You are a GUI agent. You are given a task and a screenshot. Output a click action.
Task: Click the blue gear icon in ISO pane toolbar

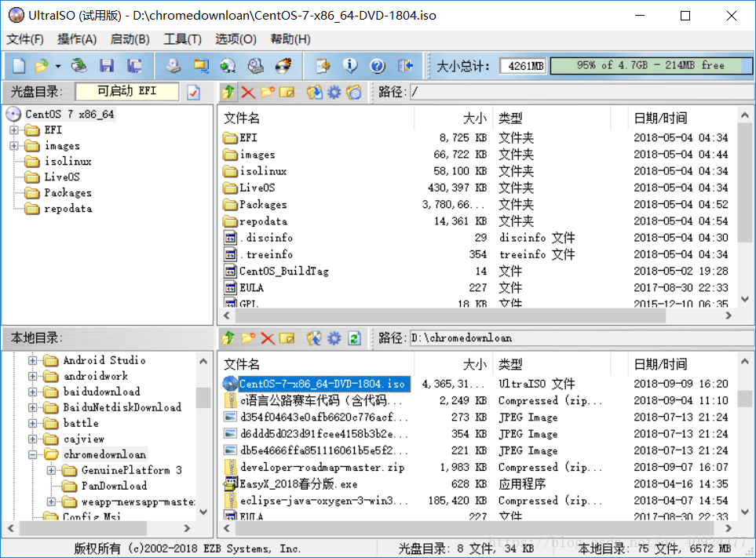pos(334,92)
